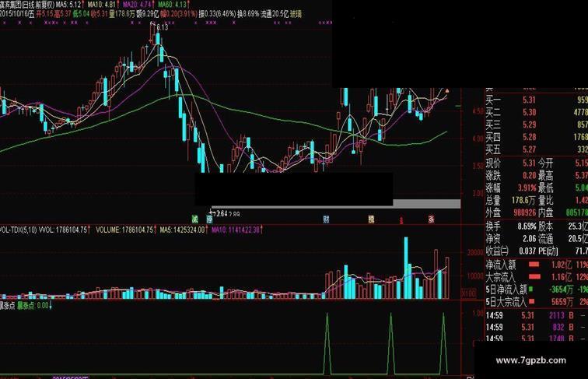Viewport: 588px width, 379px height.
Task: Click the 内盘 label
Action: pos(546,212)
